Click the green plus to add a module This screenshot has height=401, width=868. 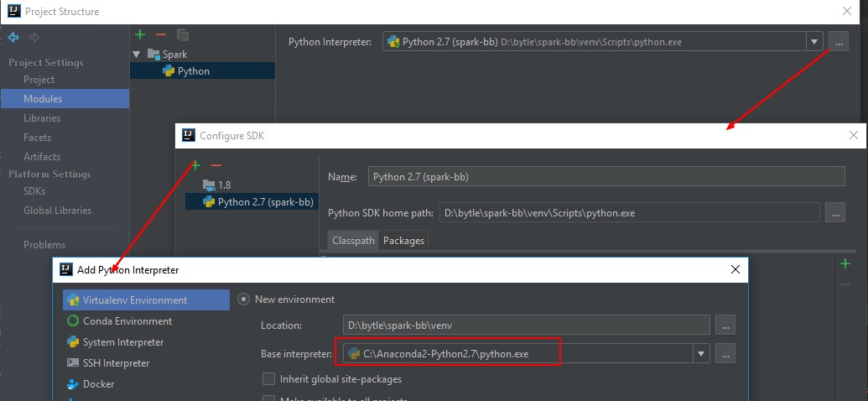tap(140, 34)
